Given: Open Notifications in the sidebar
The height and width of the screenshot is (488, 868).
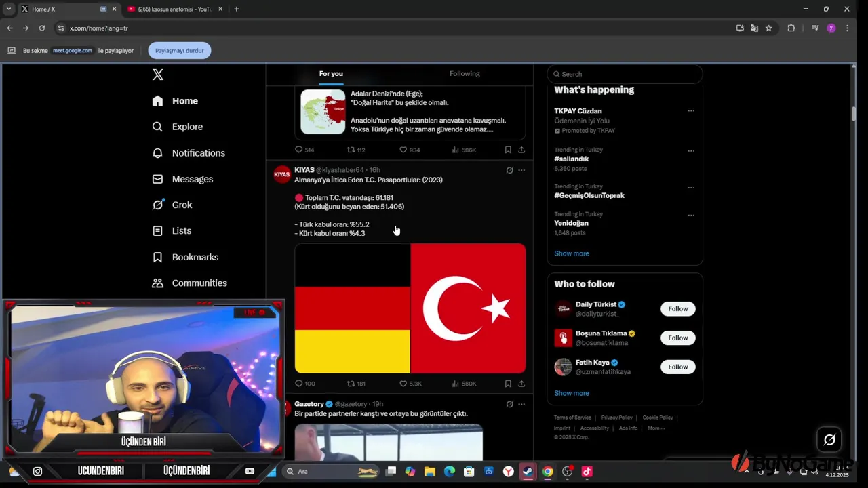Looking at the screenshot, I should [189, 153].
